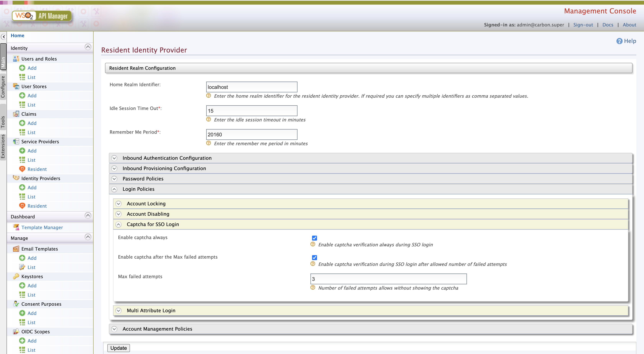Screen dimensions: 644x354
Task: Click the Users and Roles icon
Action: pos(16,59)
